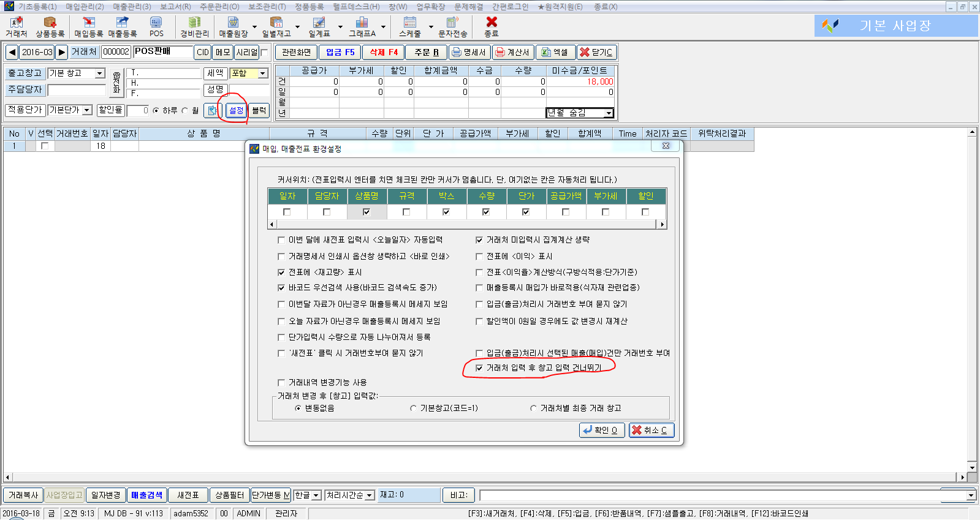
Task: Click the 삭제 F4 button
Action: pos(384,52)
